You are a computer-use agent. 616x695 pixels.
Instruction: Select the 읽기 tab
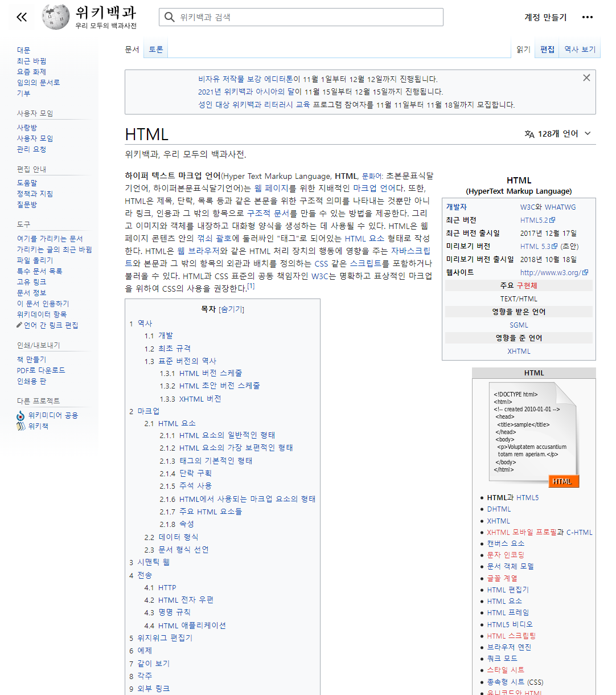(x=524, y=50)
